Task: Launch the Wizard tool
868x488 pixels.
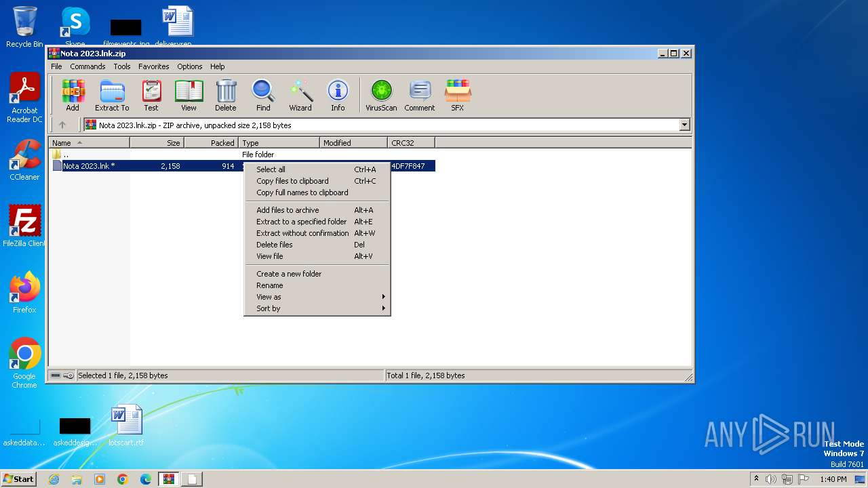Action: coord(300,95)
